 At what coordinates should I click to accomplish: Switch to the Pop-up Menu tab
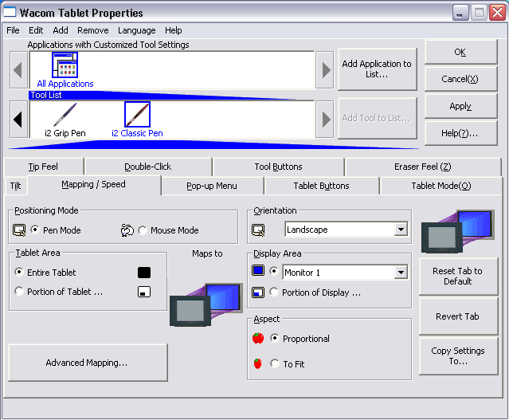tap(212, 186)
